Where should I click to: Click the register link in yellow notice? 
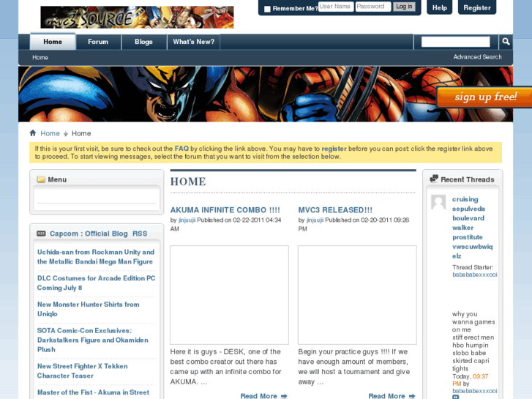click(x=334, y=149)
